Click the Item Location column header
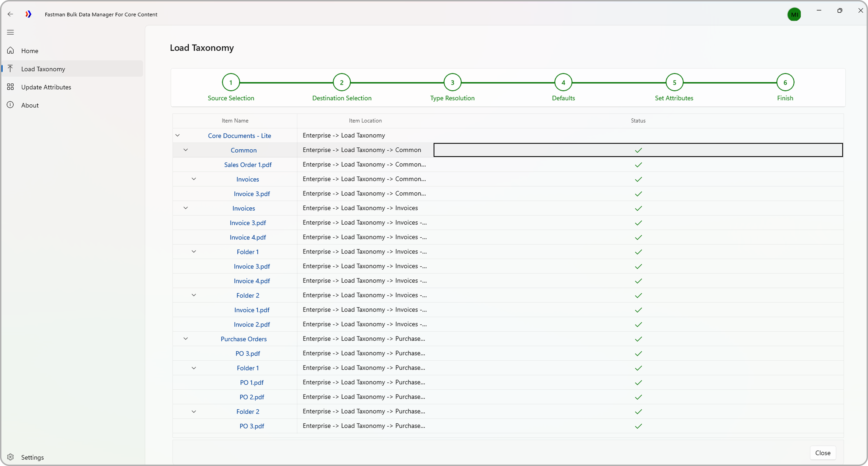868x466 pixels. click(x=365, y=120)
